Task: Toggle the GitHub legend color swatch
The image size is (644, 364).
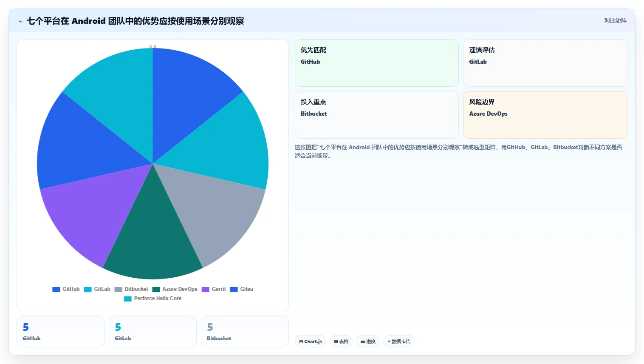Action: click(x=56, y=290)
